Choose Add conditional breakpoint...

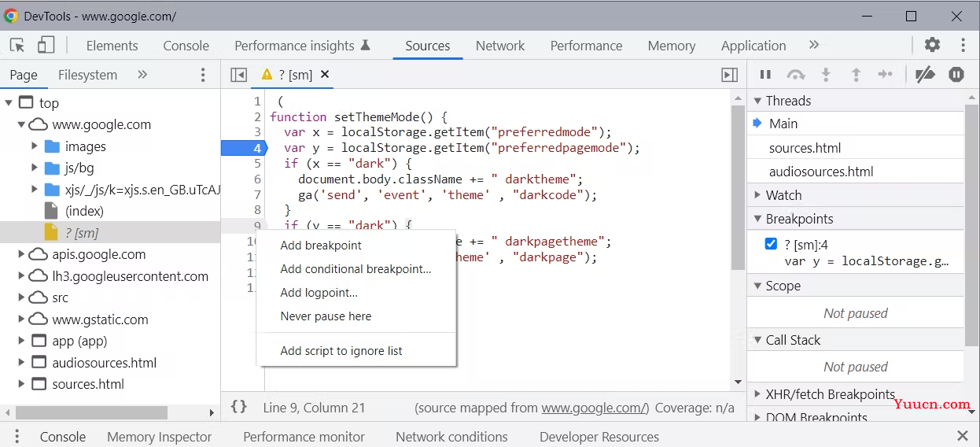356,269
